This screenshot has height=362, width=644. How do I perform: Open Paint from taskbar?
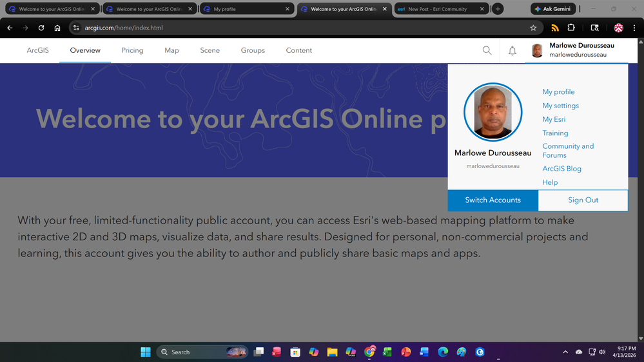(x=461, y=352)
